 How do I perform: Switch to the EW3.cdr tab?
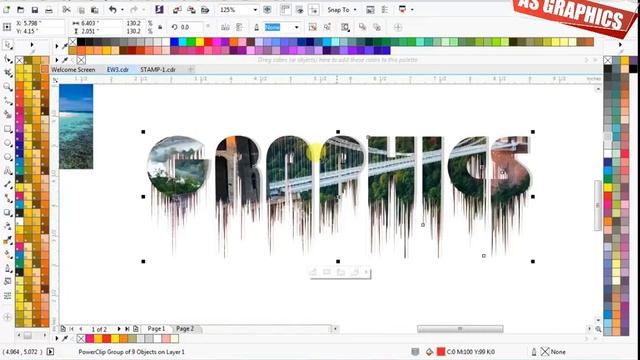(x=118, y=69)
